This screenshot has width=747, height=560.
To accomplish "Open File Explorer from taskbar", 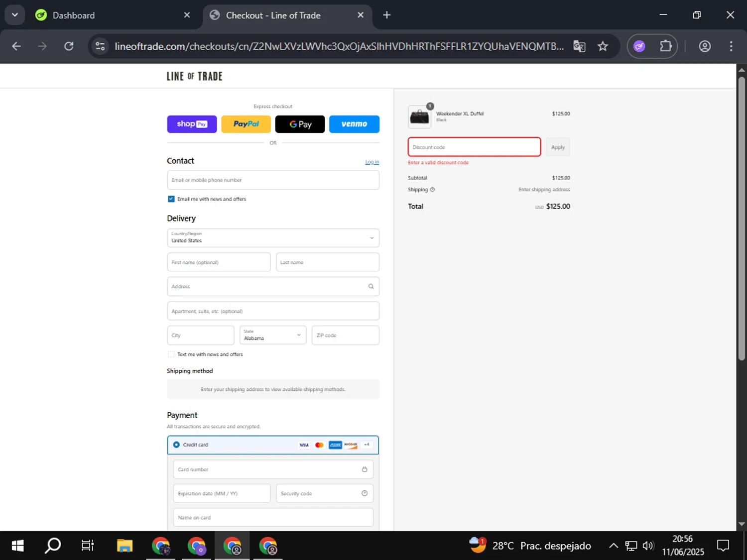I will [x=124, y=546].
